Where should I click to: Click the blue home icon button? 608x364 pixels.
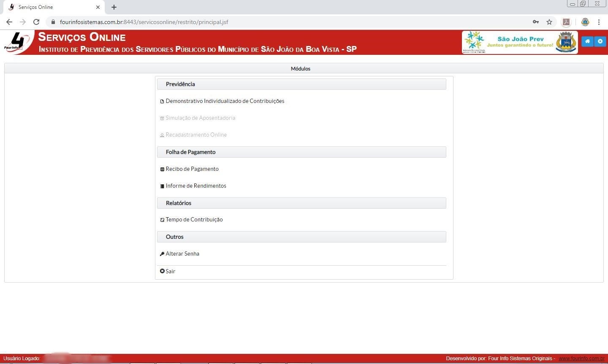pyautogui.click(x=587, y=41)
